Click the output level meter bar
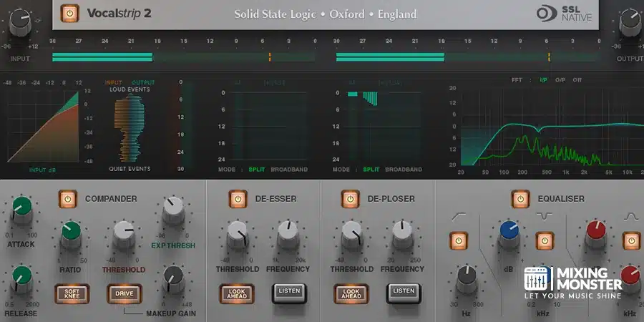Viewport: 644px width, 322px height. (x=467, y=57)
